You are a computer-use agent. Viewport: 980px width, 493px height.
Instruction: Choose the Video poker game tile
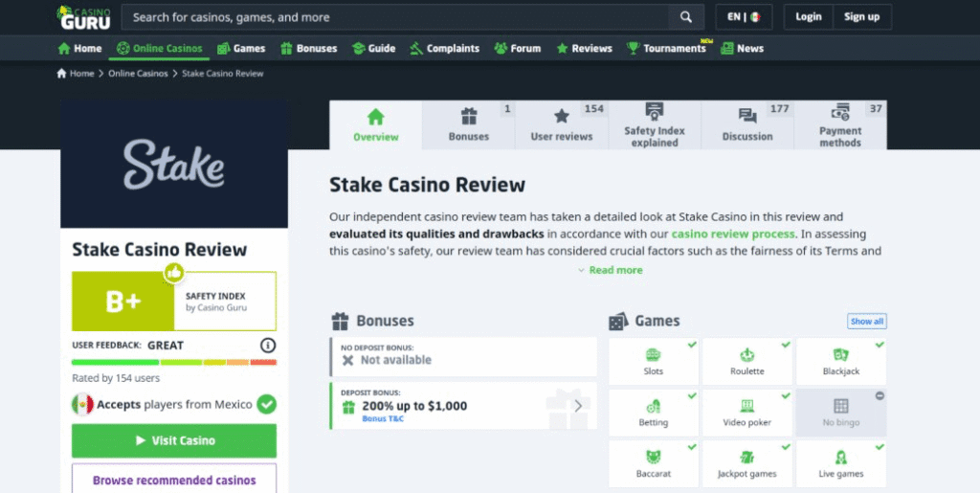point(746,413)
